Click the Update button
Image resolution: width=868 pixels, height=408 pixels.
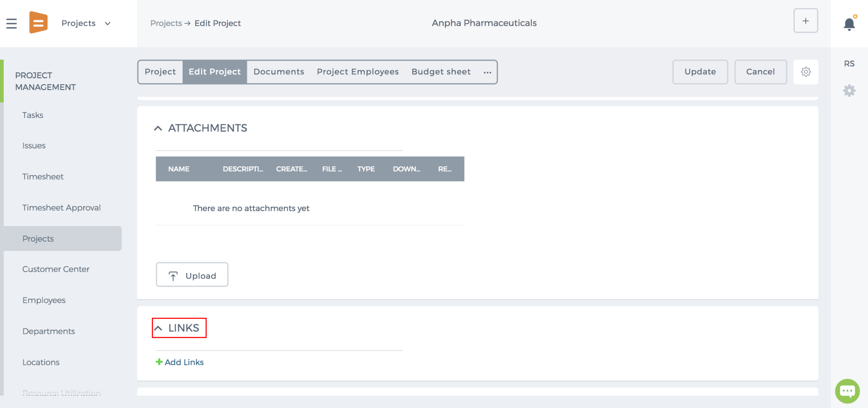(x=700, y=72)
